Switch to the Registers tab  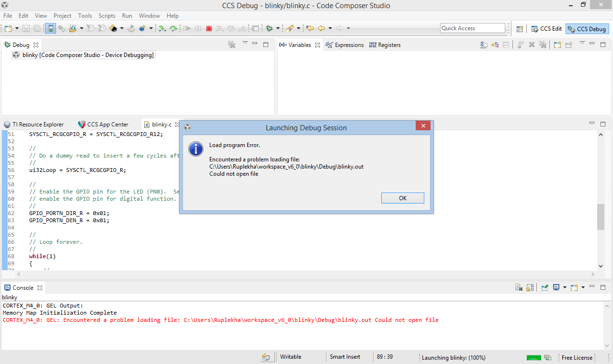(385, 45)
